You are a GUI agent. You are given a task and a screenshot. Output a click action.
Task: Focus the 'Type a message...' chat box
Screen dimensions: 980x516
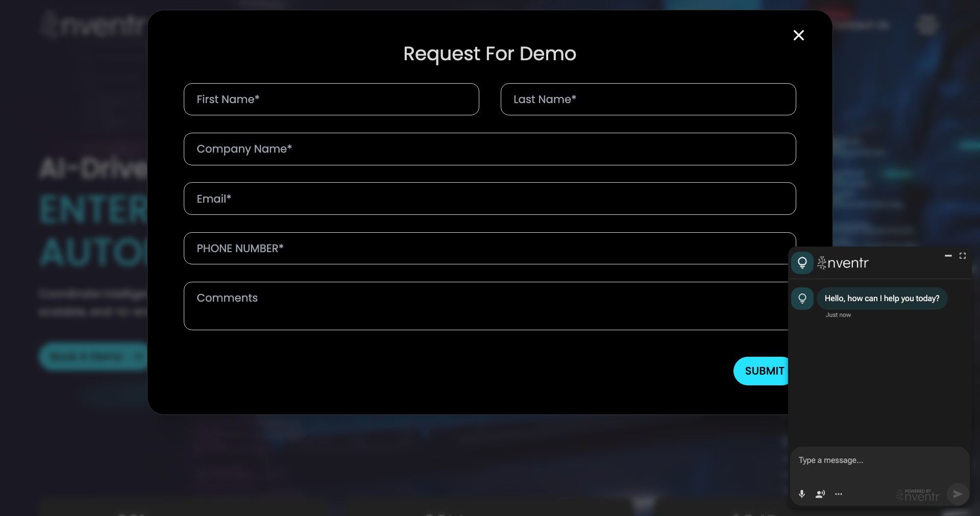[x=880, y=461]
